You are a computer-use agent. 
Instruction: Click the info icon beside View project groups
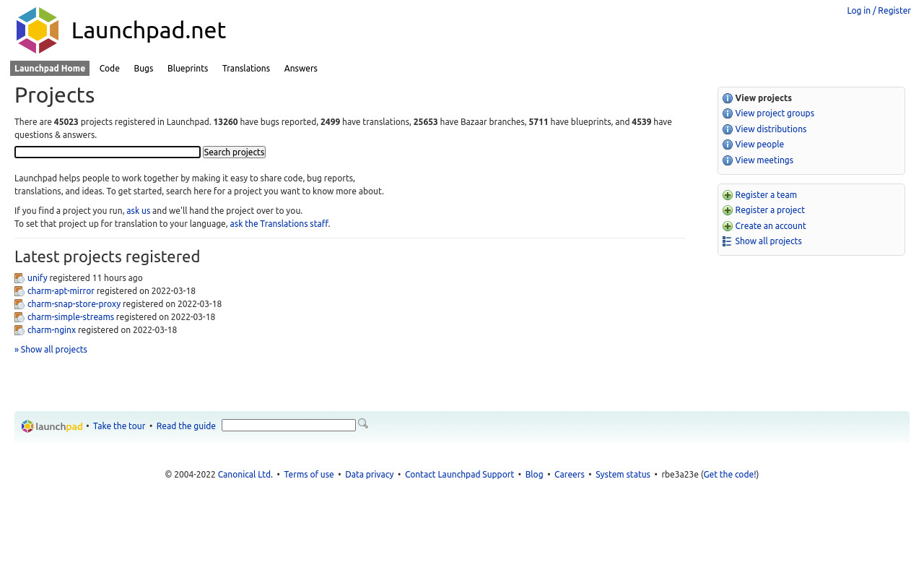[x=728, y=113]
